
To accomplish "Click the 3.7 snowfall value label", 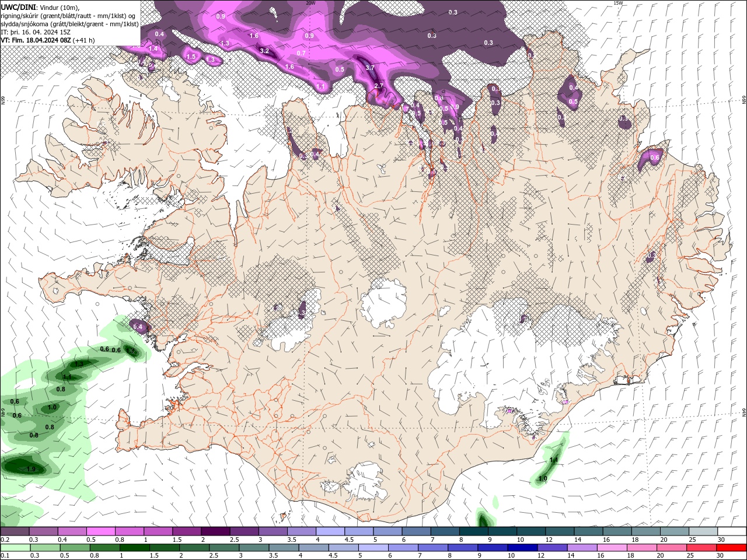I will click(x=369, y=68).
